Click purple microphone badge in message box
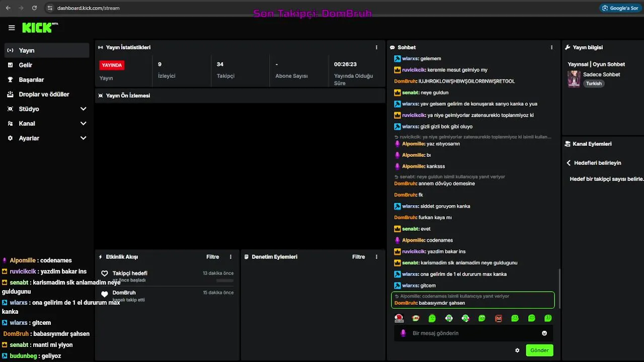 [x=403, y=333]
